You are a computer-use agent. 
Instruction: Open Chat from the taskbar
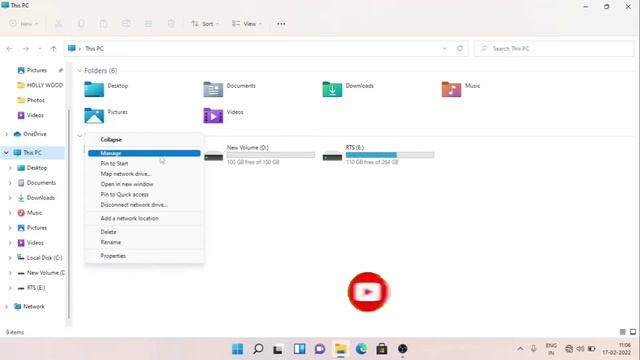pos(320,349)
